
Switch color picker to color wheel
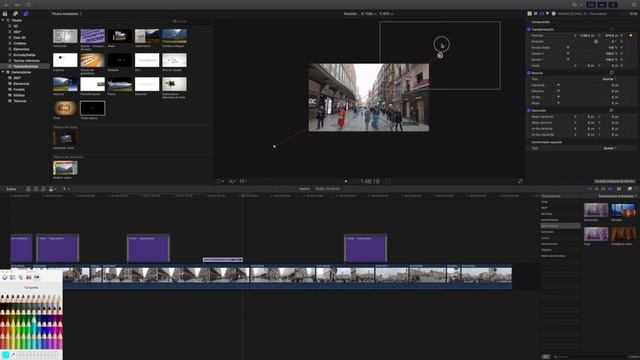[x=5, y=277]
